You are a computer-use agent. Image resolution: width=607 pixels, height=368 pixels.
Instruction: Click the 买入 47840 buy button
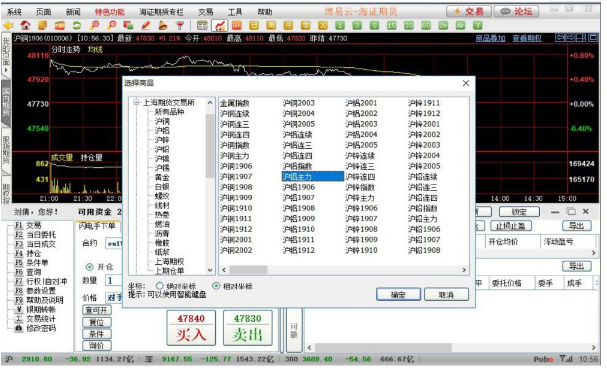[x=191, y=327]
